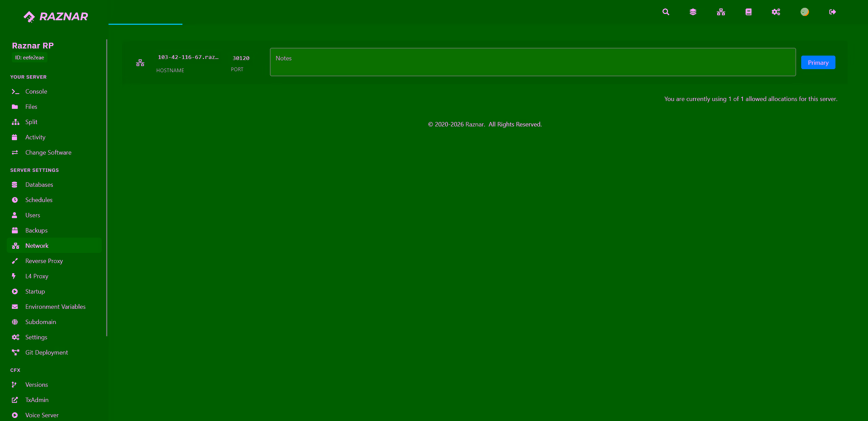This screenshot has height=421, width=868.
Task: Open the book documentation icon in top bar
Action: click(749, 12)
